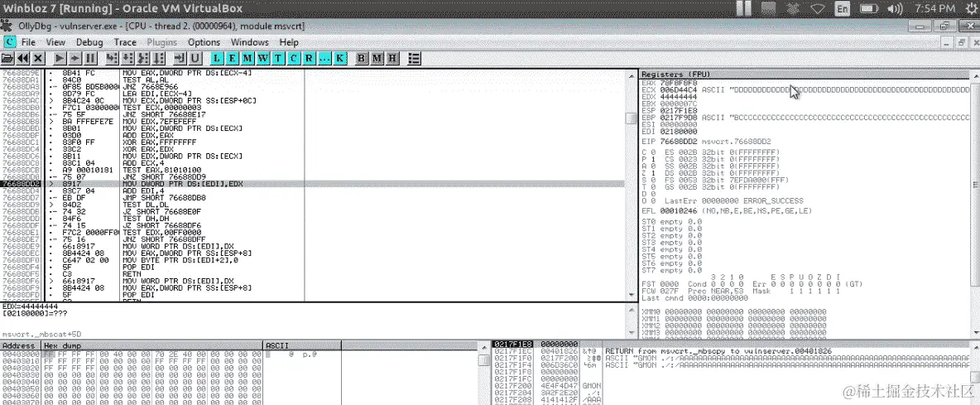Open the View menu
This screenshot has height=405, width=980.
[55, 42]
